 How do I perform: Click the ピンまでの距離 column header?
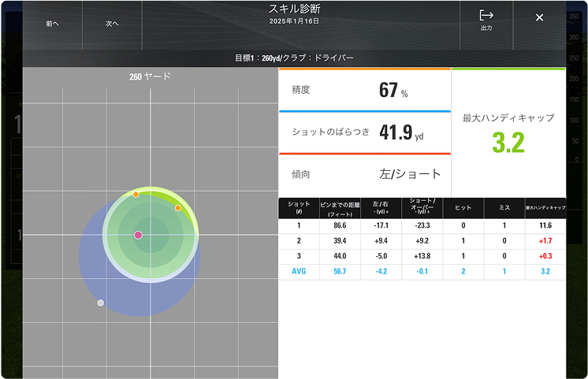coord(340,208)
